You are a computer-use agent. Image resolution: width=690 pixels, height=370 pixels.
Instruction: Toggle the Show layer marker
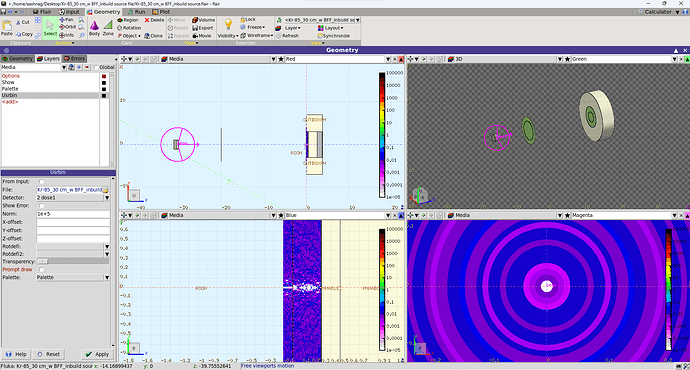tap(104, 83)
